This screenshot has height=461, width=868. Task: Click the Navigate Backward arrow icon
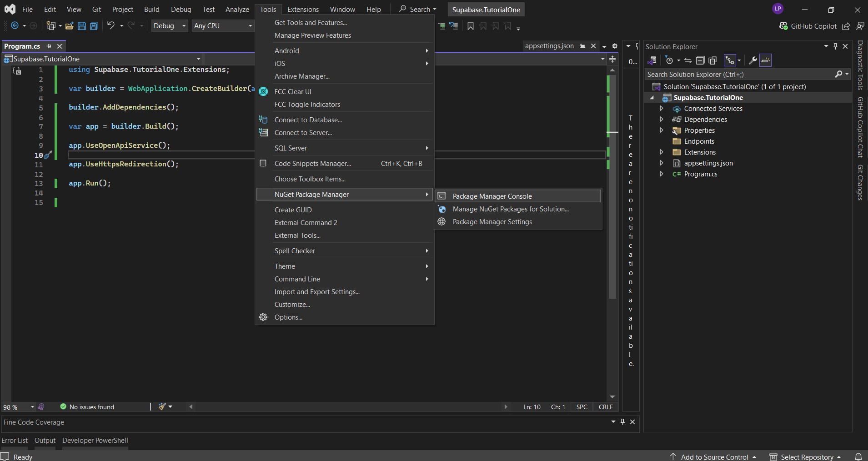[15, 26]
